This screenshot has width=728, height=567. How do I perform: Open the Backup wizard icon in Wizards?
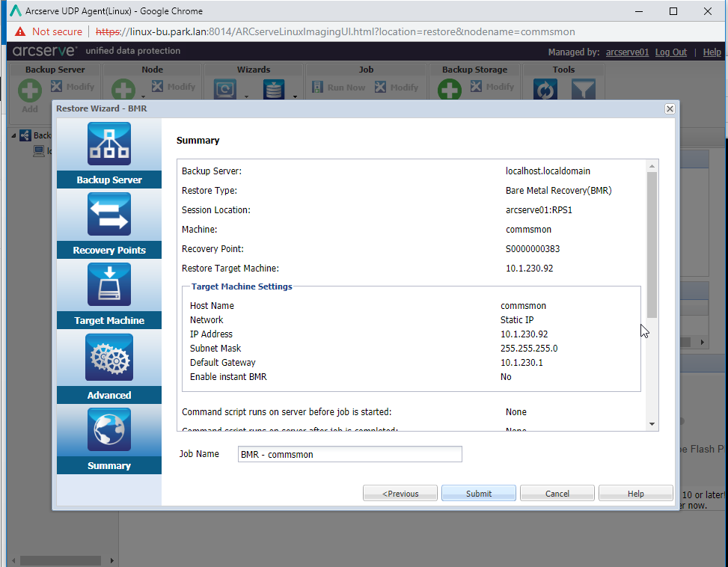point(225,88)
